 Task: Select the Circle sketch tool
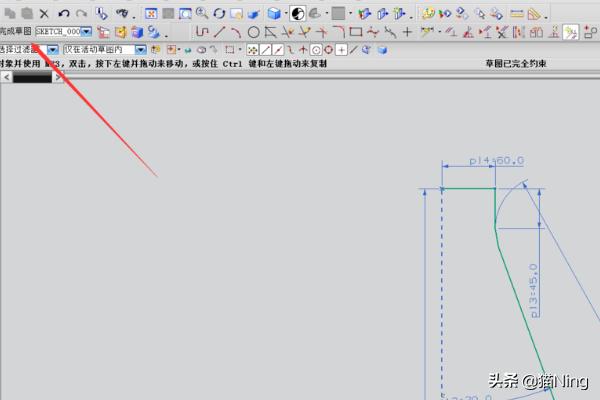point(254,32)
